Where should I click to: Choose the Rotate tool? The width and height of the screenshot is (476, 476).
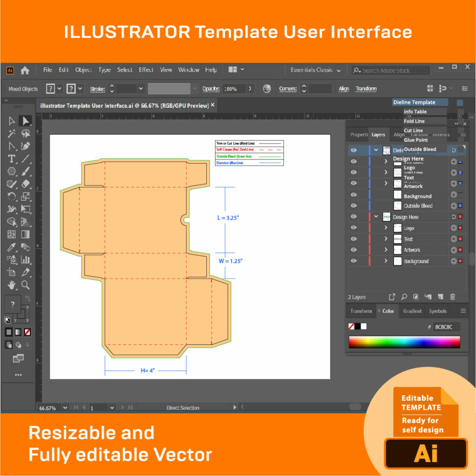point(12,195)
